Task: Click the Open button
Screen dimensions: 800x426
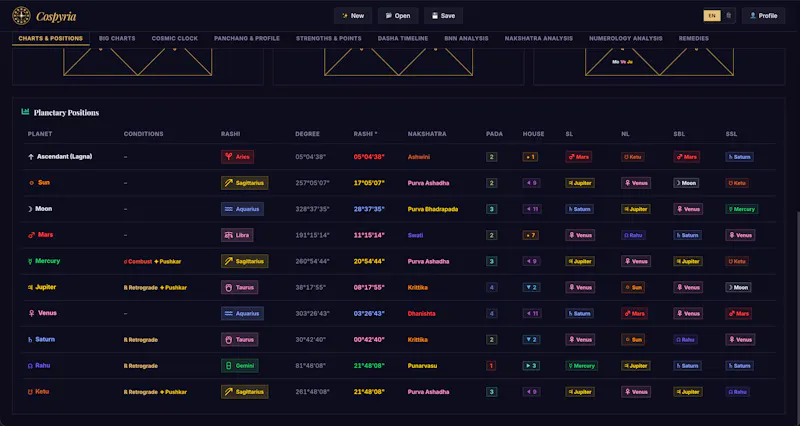Action: coord(398,16)
